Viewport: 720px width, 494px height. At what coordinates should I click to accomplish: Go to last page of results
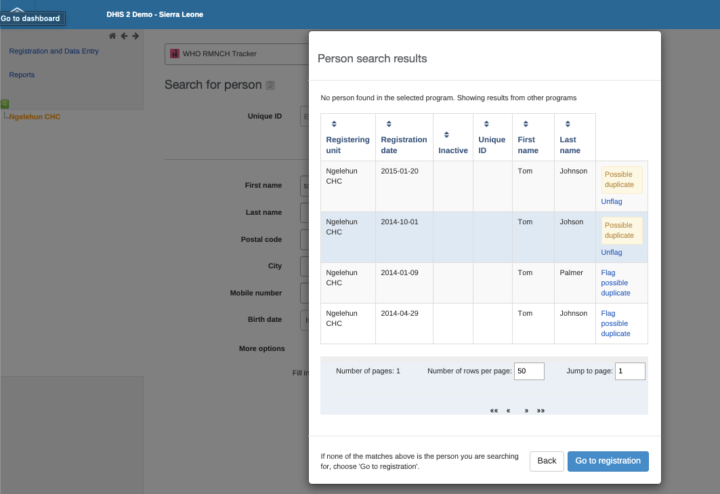[541, 410]
